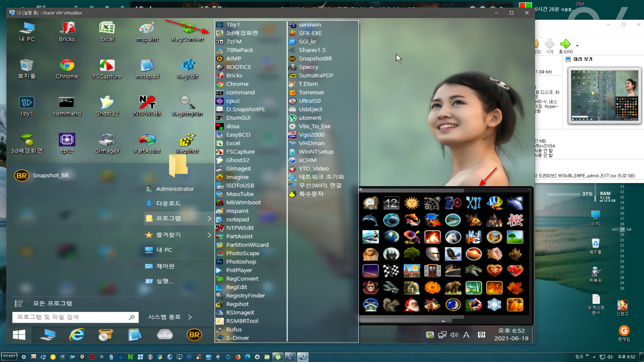Open the Chrome desktop shortcut
The image size is (644, 362).
67,69
